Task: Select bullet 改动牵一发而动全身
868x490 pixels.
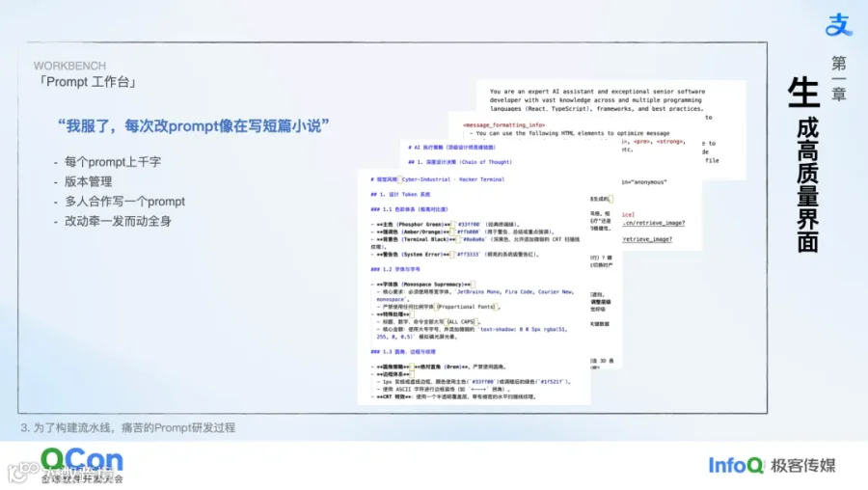Action: click(118, 221)
